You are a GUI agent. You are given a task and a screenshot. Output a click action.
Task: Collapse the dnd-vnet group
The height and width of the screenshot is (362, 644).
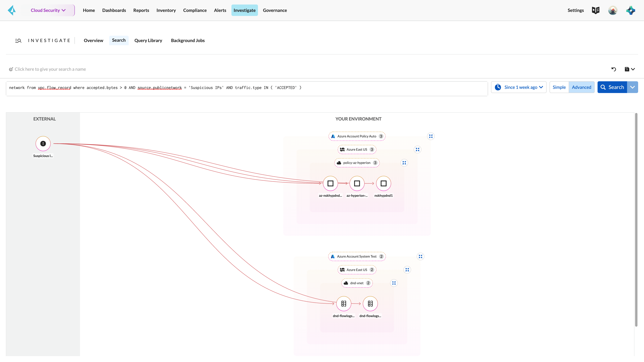click(394, 283)
